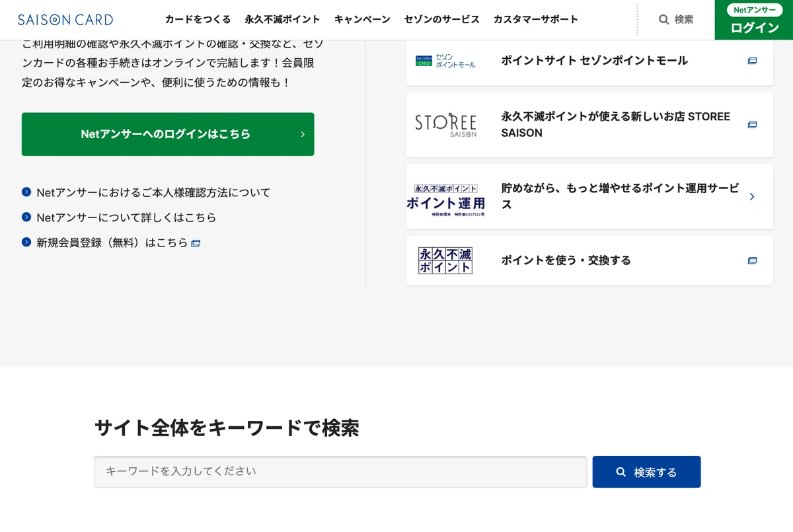Open 貯めながら、もっと増やせるポイント運用サービス card

589,197
